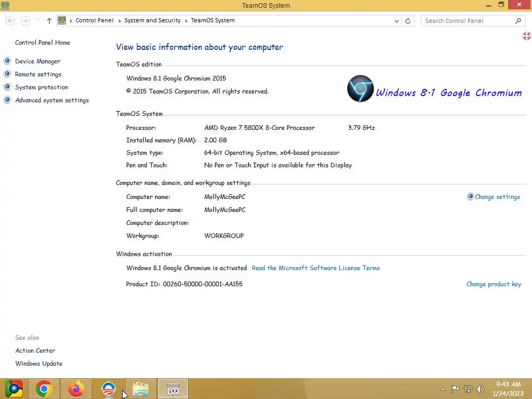
Task: Open Windows Update link
Action: coord(38,363)
